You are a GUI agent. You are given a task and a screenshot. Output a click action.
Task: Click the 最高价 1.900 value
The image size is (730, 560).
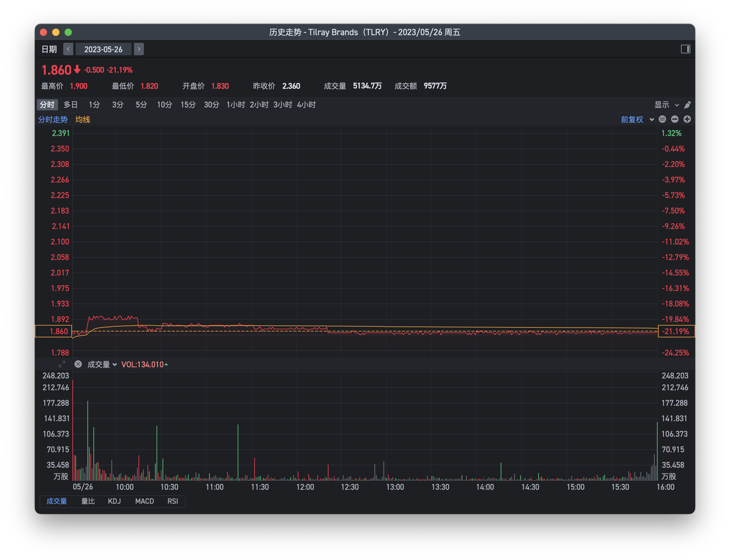tap(79, 86)
